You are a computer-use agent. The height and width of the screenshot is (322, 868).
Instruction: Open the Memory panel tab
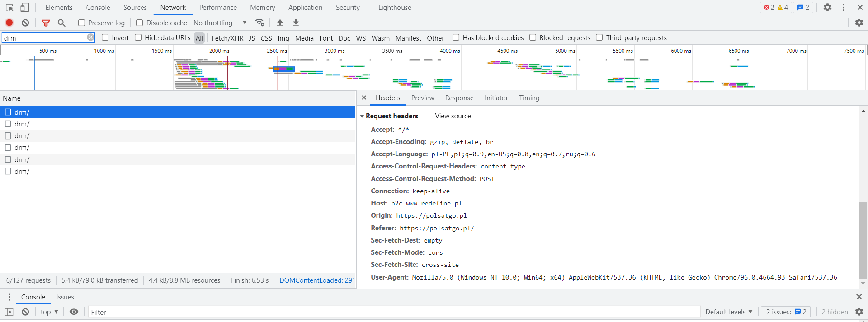(x=263, y=8)
